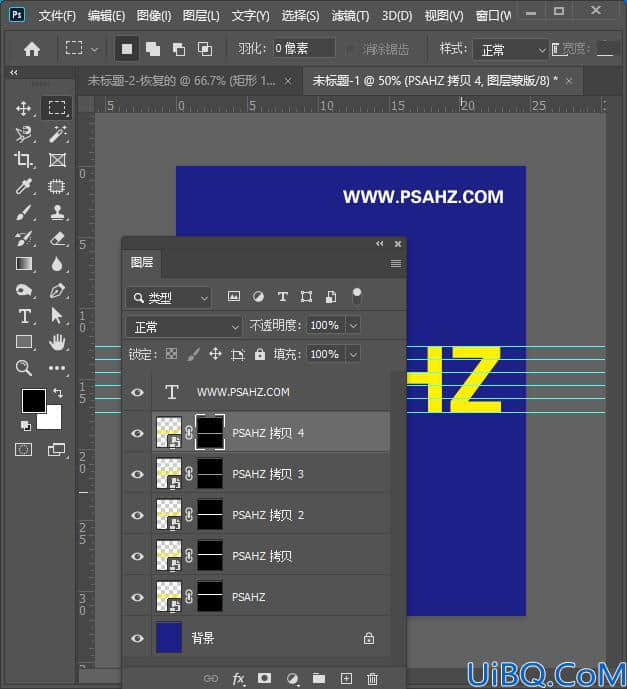Image resolution: width=627 pixels, height=689 pixels.
Task: Choose Subtract from Selection mode
Action: (x=178, y=49)
